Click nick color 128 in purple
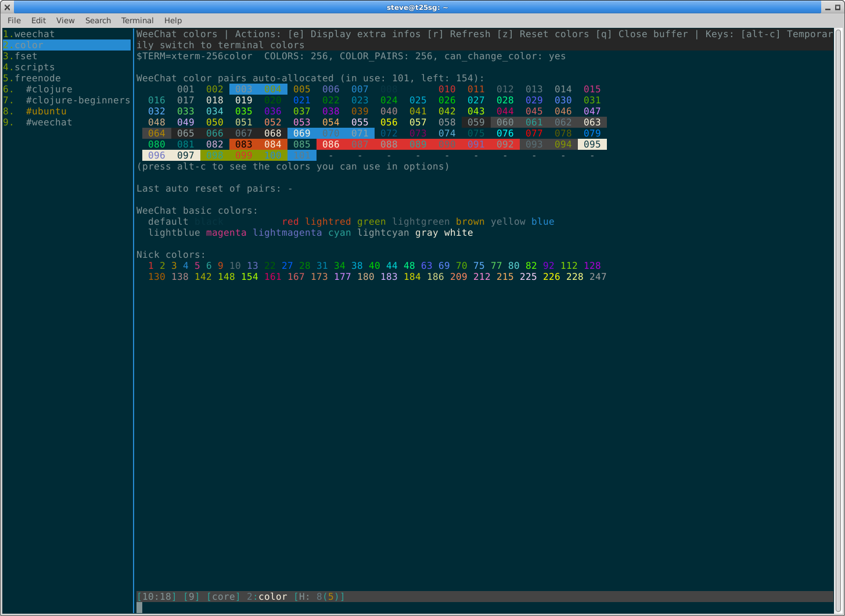The width and height of the screenshot is (845, 616). tap(592, 266)
